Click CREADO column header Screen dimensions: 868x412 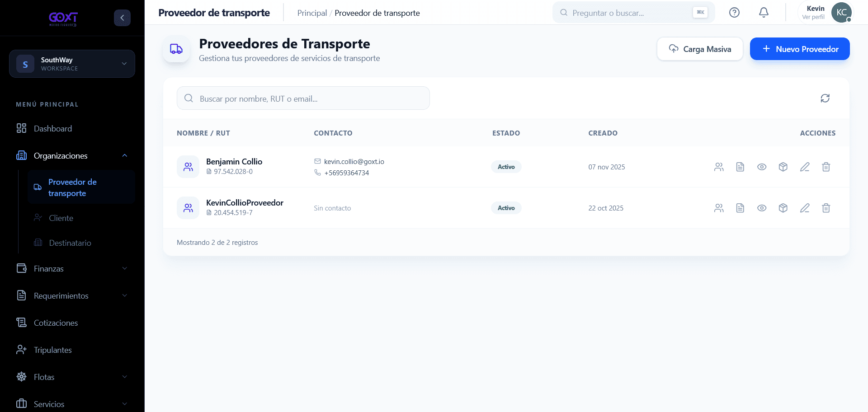(603, 133)
